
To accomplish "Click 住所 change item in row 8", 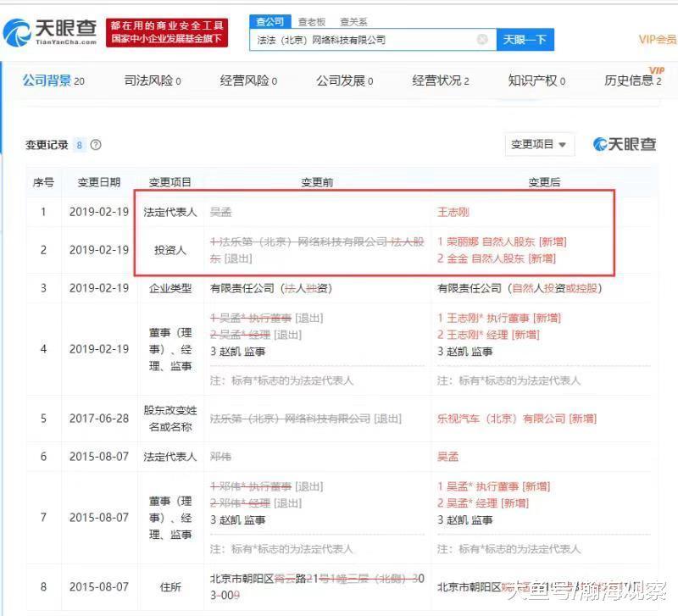I will (x=170, y=587).
